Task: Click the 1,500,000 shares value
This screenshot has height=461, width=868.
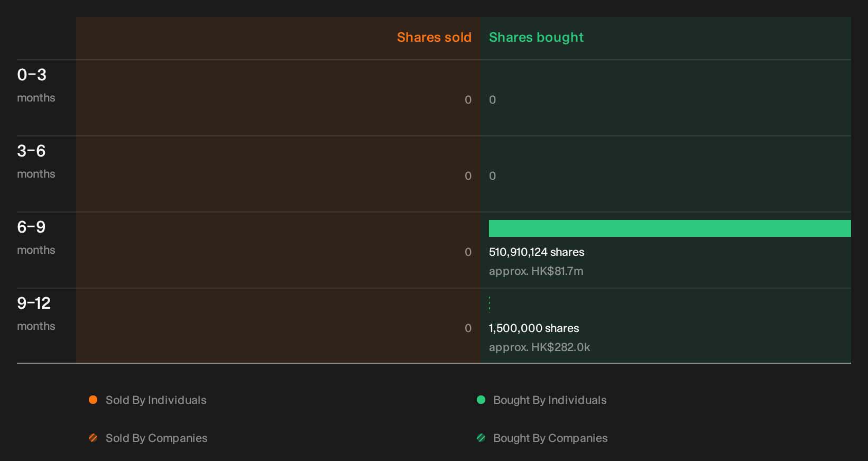Action: click(534, 328)
